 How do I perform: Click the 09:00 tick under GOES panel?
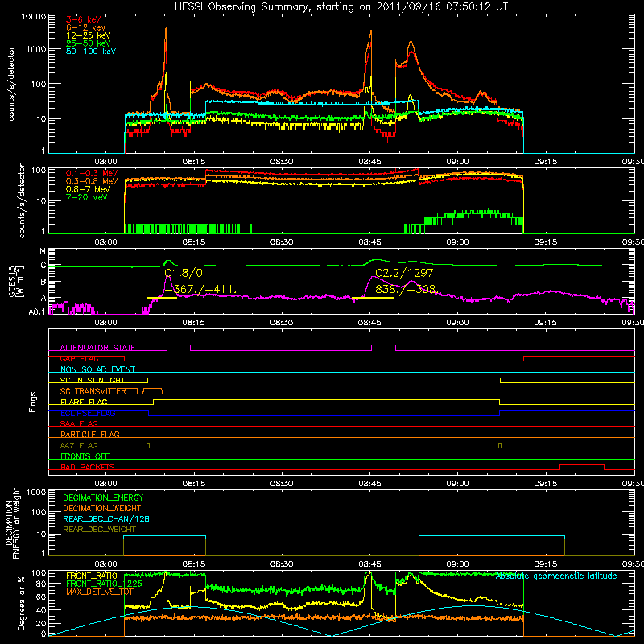point(457,323)
